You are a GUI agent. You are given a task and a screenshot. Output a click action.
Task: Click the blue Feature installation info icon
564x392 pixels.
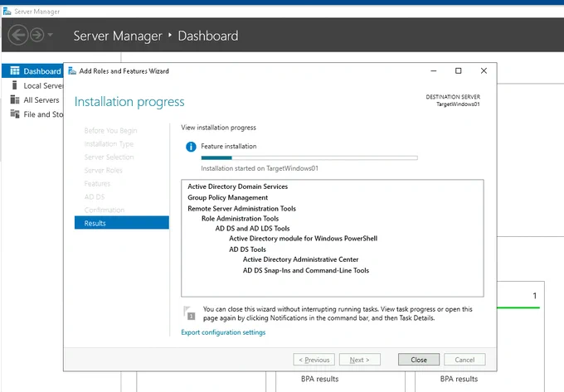pyautogui.click(x=191, y=147)
